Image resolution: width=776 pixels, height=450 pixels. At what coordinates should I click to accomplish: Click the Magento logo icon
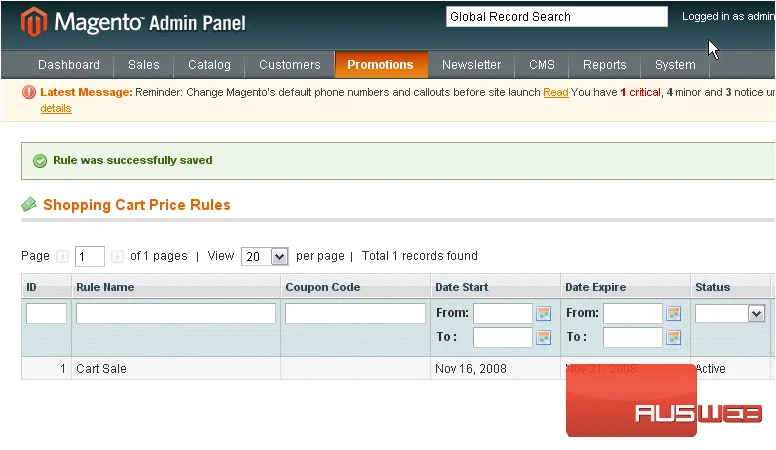(34, 21)
